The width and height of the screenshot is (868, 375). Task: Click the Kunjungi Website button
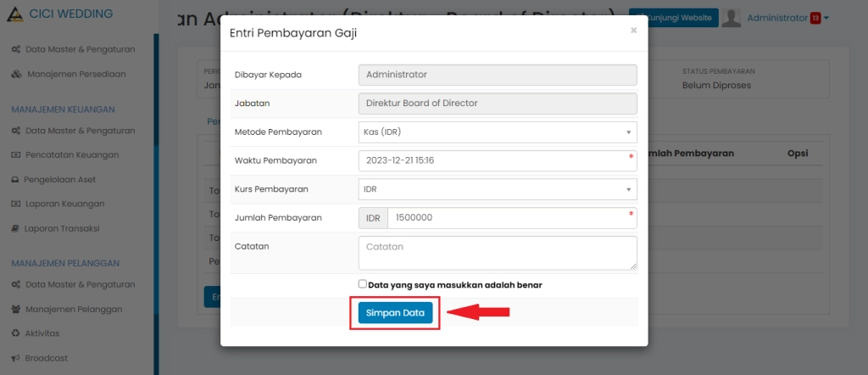674,18
